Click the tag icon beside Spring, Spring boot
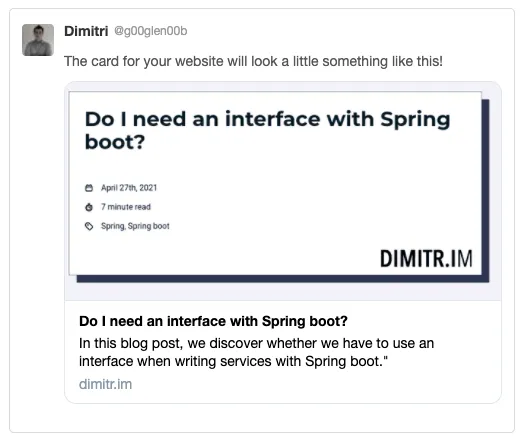This screenshot has width=528, height=442. [89, 226]
